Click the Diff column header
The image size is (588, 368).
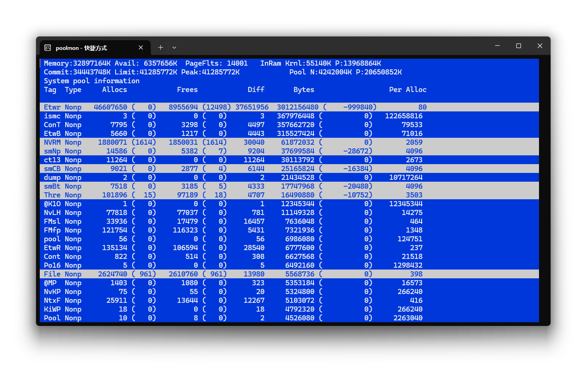(x=256, y=90)
